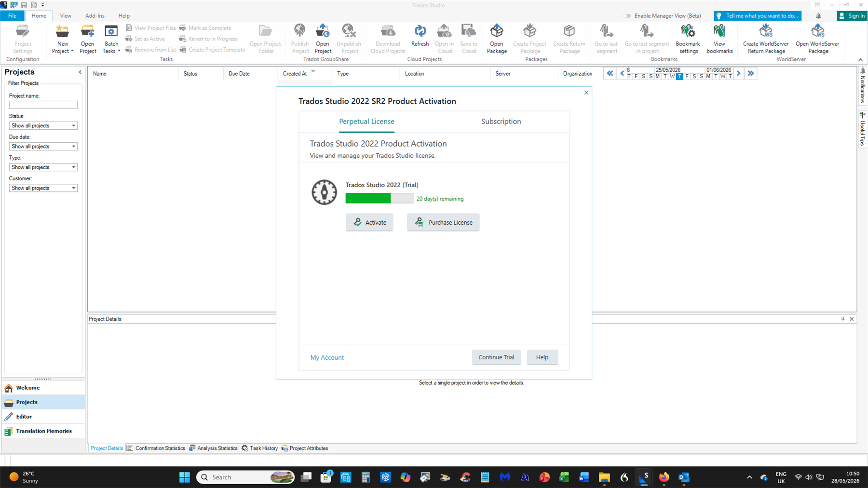The width and height of the screenshot is (868, 488).
Task: Click Create WorldServer Return Package
Action: [x=766, y=39]
